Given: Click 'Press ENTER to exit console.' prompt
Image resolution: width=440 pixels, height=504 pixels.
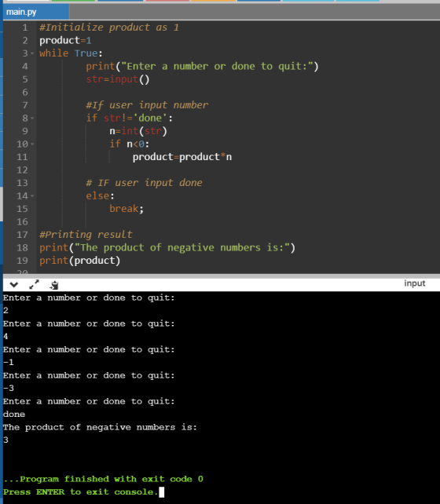Looking at the screenshot, I should (81, 492).
